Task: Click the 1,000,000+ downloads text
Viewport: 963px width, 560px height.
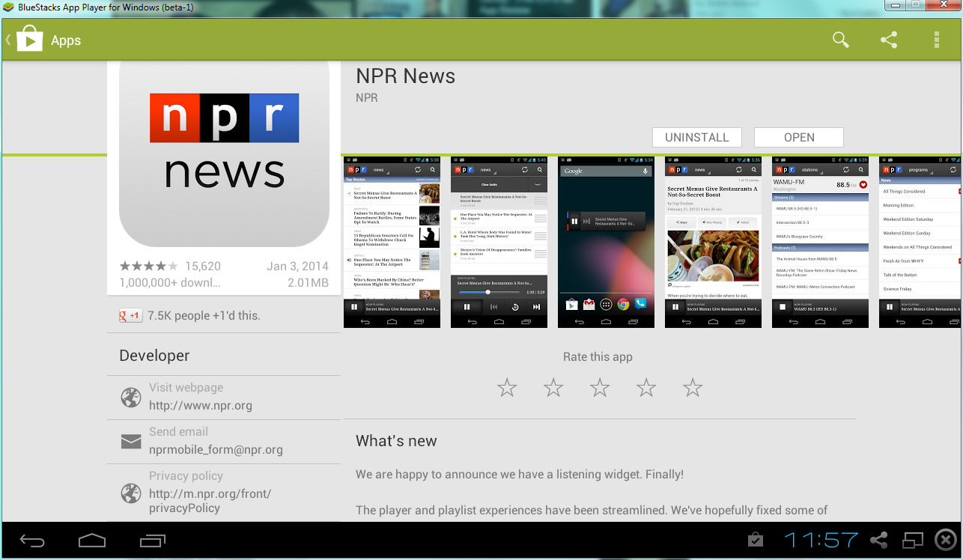Action: [x=170, y=283]
